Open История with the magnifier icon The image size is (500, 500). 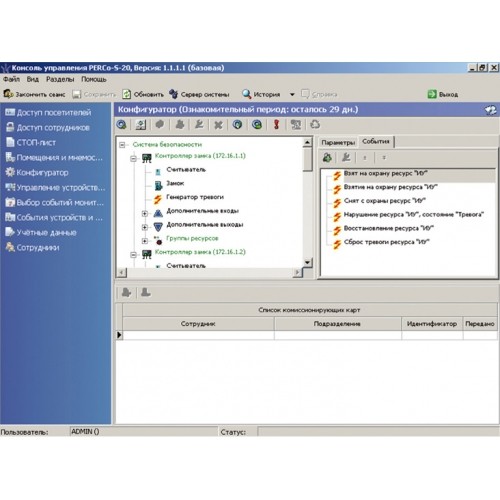[261, 94]
